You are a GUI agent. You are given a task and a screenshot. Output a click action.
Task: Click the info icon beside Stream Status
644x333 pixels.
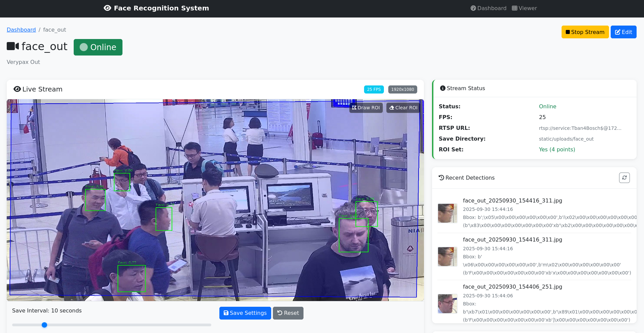point(443,88)
